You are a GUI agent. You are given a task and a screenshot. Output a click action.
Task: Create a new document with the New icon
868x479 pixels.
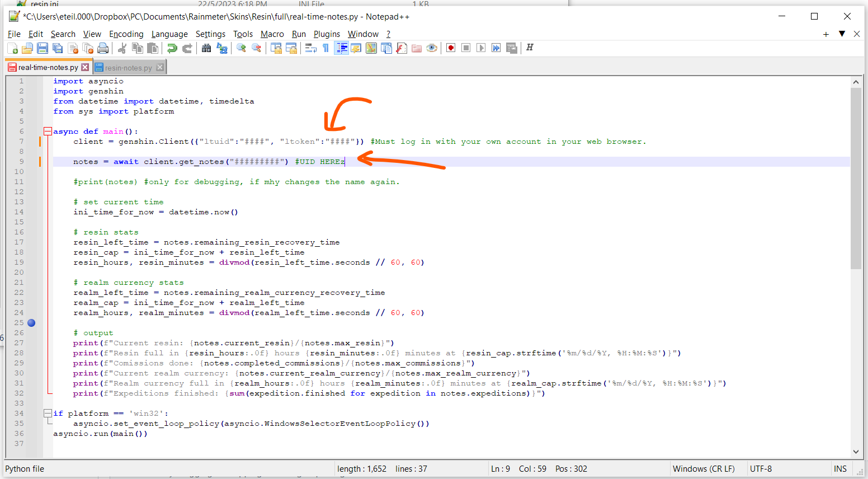coord(12,48)
